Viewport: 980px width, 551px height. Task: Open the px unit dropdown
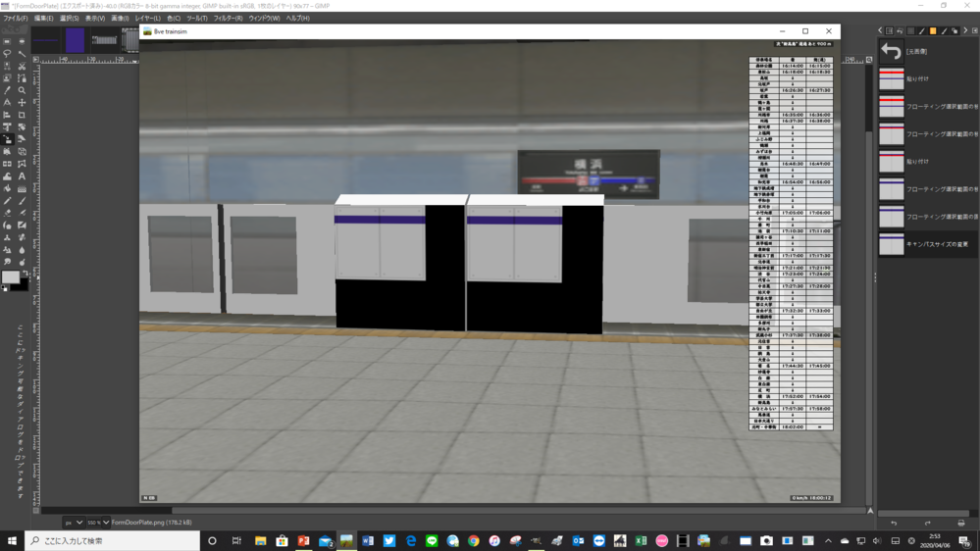click(74, 523)
